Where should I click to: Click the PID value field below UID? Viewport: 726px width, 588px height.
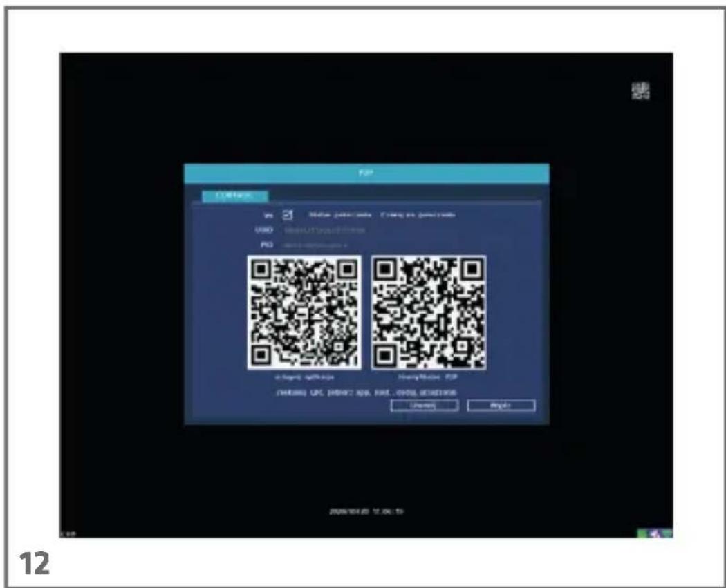(x=315, y=245)
